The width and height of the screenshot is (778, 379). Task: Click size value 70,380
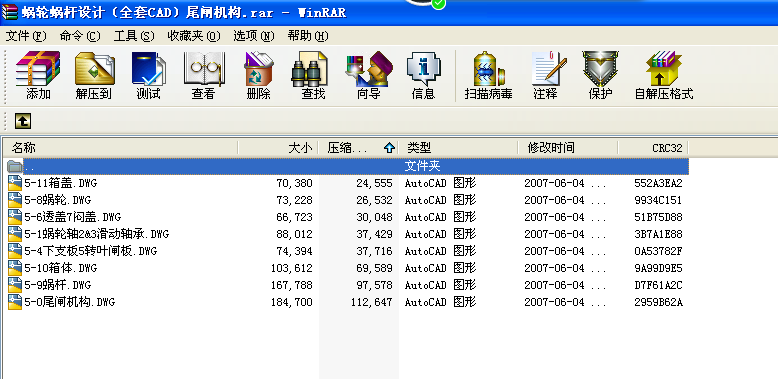(294, 183)
